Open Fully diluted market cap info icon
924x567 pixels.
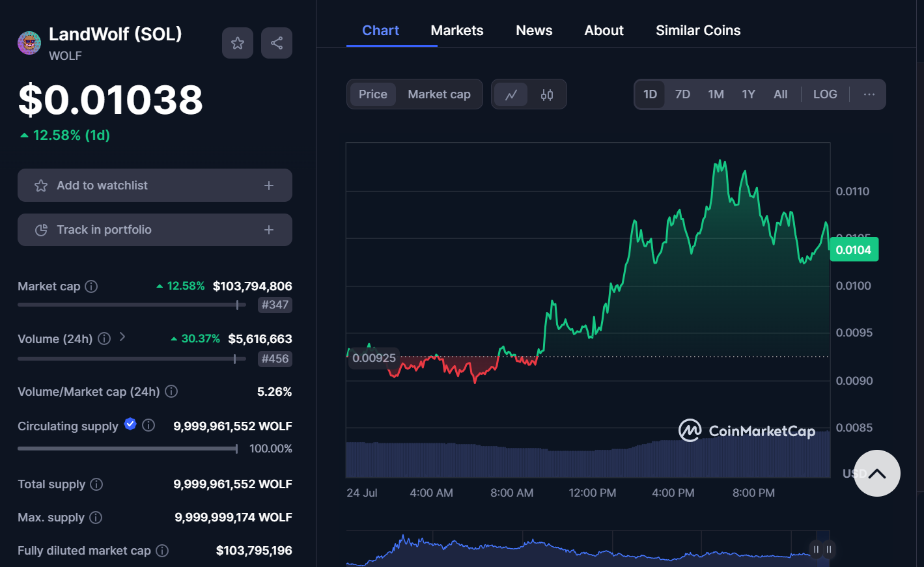(162, 551)
